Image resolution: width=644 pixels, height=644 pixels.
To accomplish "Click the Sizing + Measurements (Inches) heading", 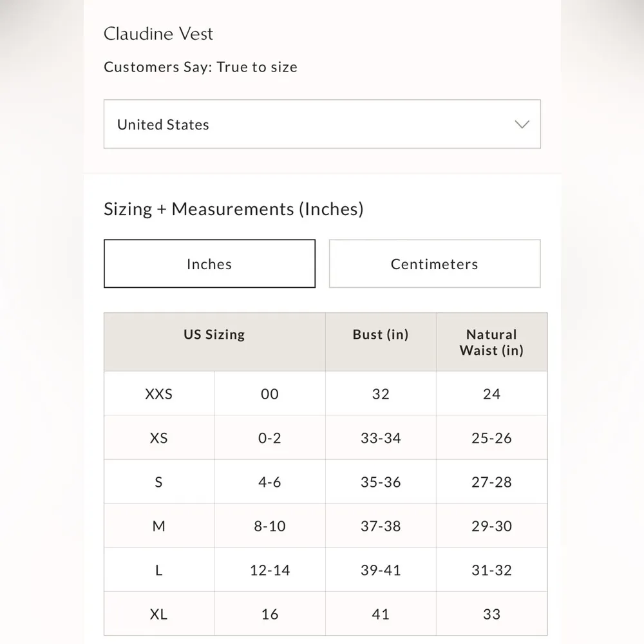I will [234, 209].
